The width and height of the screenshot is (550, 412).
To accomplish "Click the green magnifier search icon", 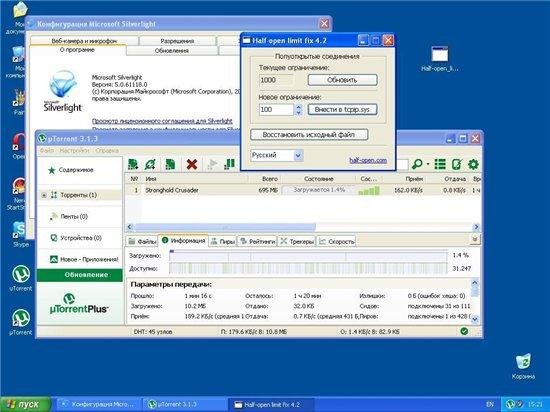I will pos(417,164).
